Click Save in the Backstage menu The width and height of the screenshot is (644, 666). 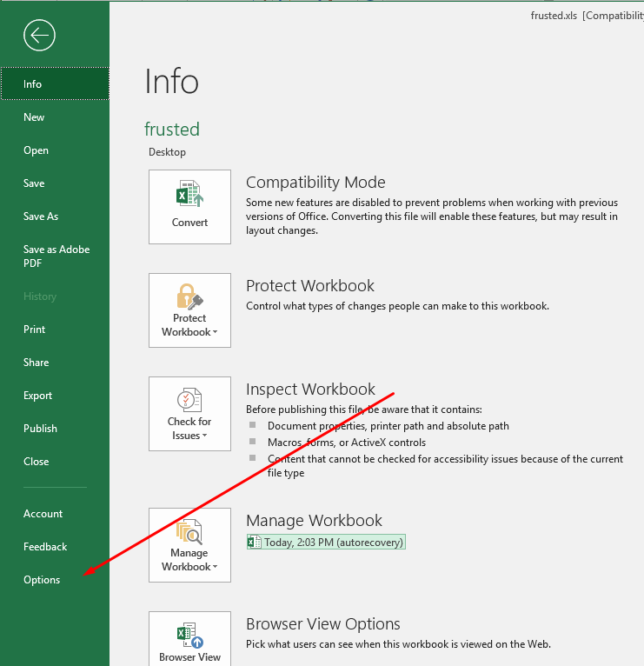[55, 183]
